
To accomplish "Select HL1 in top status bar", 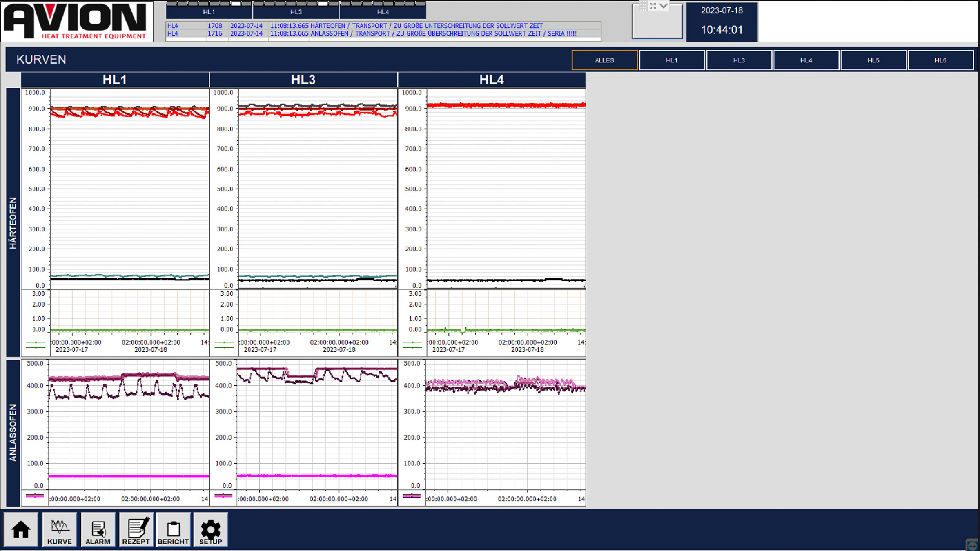I will pos(209,12).
